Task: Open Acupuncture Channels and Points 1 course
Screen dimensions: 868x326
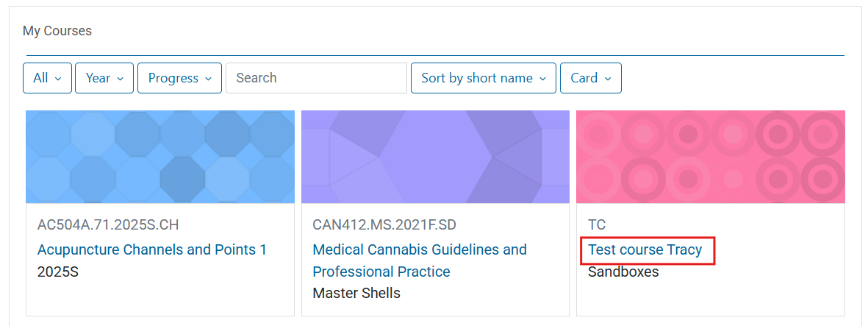Action: 151,250
